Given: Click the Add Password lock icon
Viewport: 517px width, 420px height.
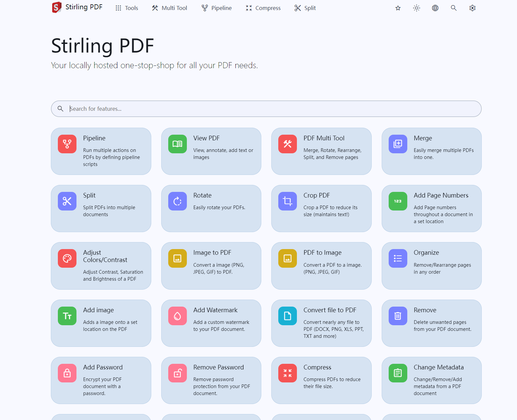Looking at the screenshot, I should [x=67, y=373].
